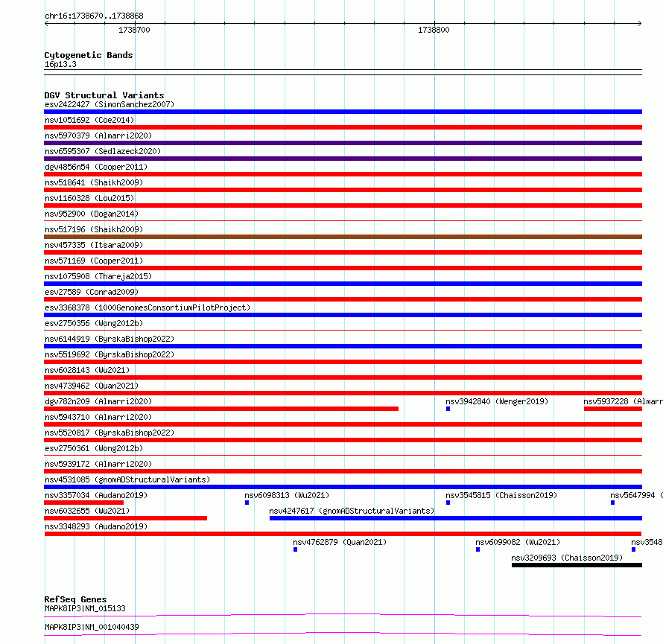Click nsv4247617 (gnomADStructuralVariants) label
Viewport: 663px width, 644px height.
[x=352, y=511]
